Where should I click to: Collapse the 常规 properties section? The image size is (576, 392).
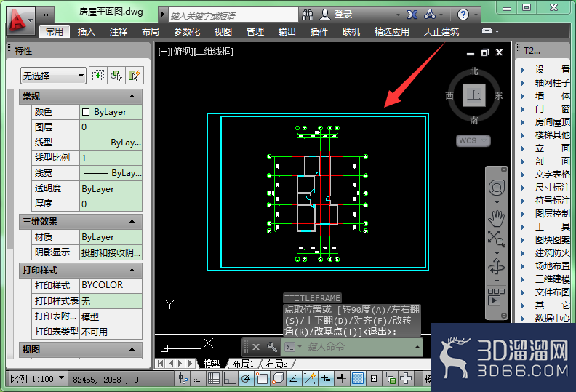click(132, 96)
